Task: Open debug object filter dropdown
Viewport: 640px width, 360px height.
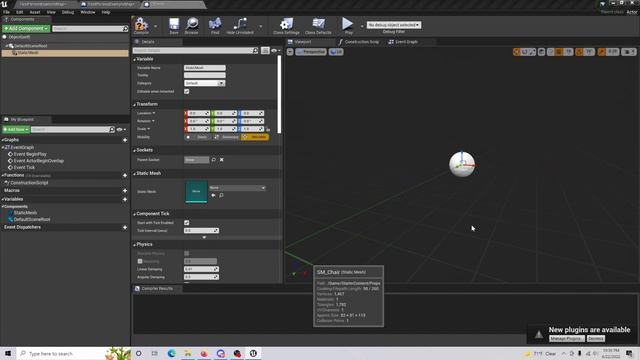Action: point(393,25)
